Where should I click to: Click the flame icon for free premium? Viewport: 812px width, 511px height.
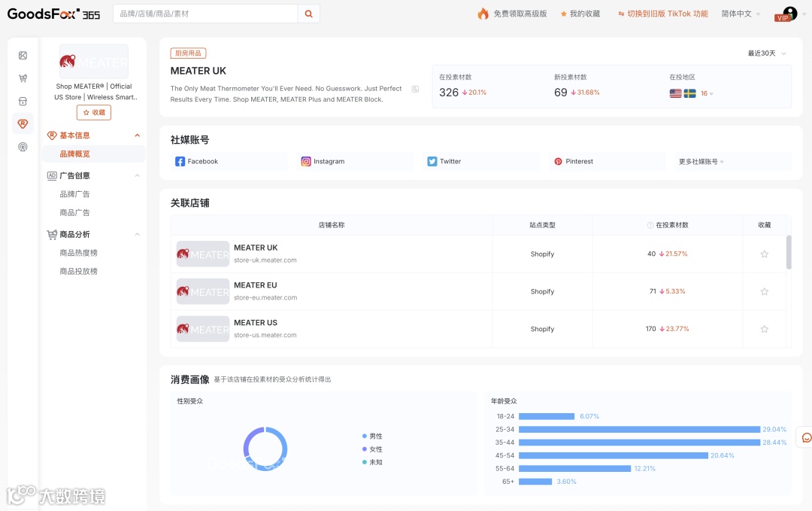click(x=483, y=14)
